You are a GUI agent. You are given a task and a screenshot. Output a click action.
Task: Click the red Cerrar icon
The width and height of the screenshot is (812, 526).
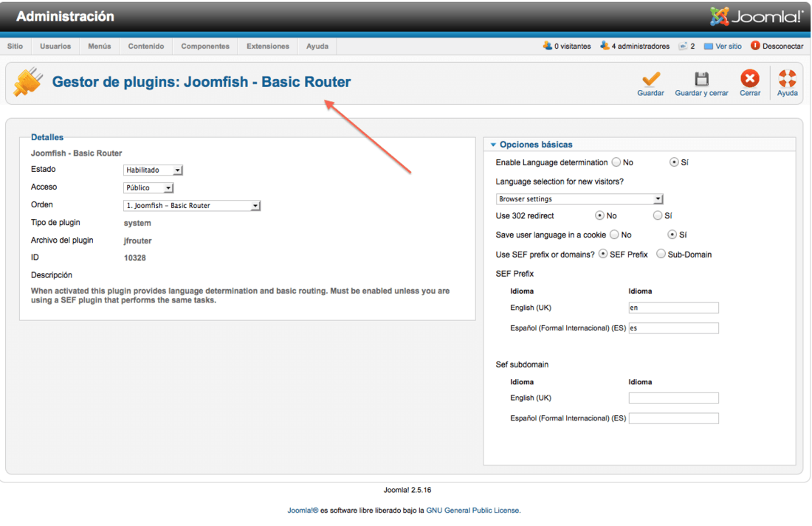[x=749, y=78]
